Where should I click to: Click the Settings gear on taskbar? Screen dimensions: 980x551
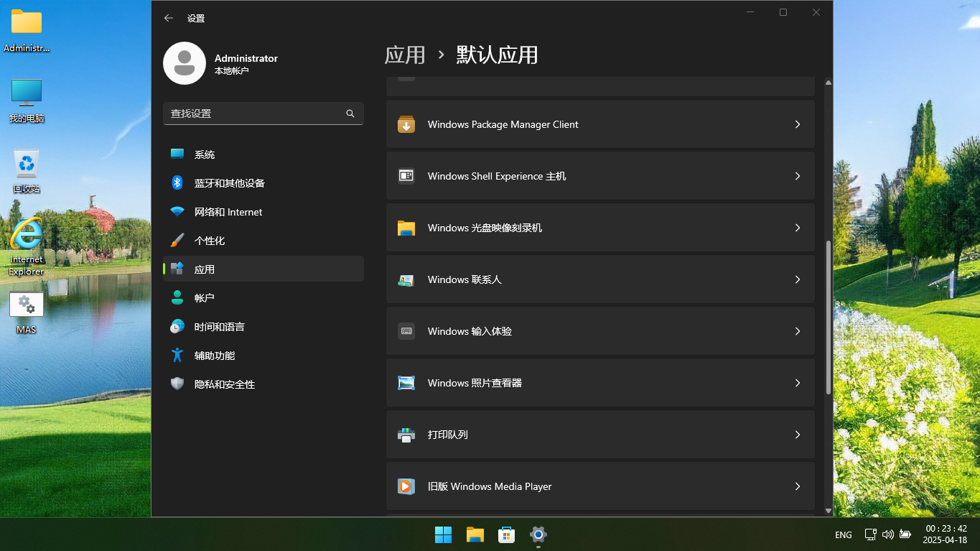(x=538, y=534)
